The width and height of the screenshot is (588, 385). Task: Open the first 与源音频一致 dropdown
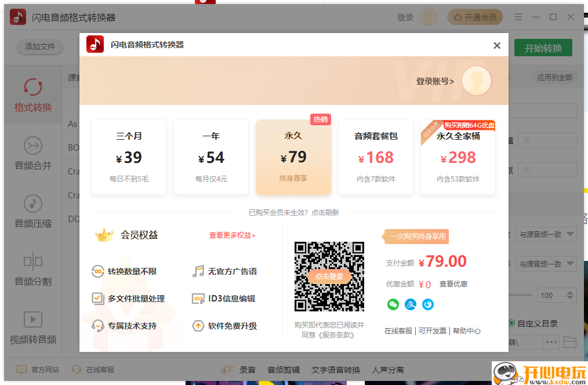(546, 234)
